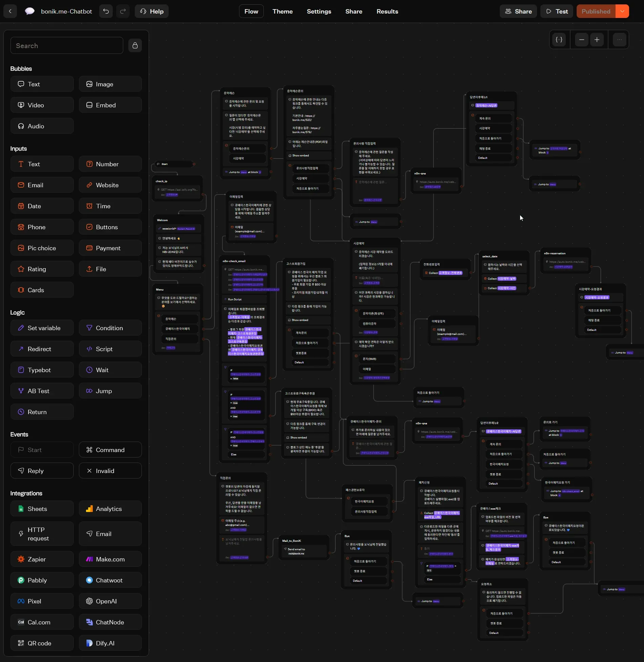644x662 pixels.
Task: Toggle the sidebar lock icon
Action: click(135, 45)
